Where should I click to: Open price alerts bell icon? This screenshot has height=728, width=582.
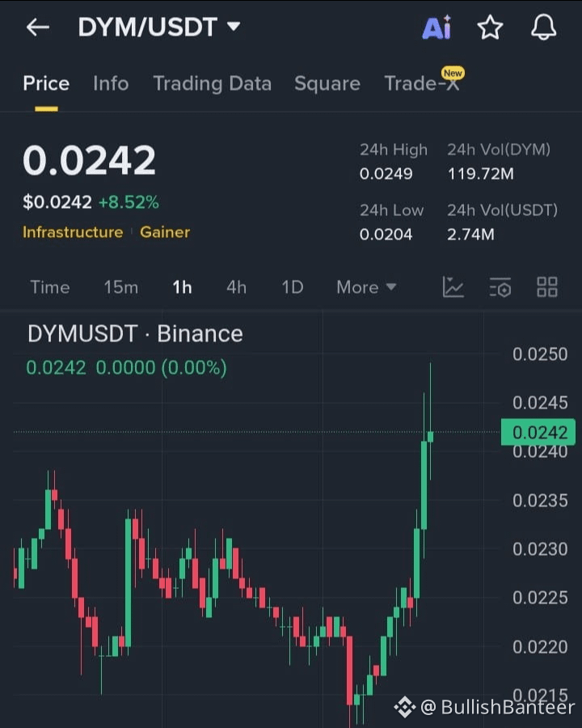click(543, 28)
